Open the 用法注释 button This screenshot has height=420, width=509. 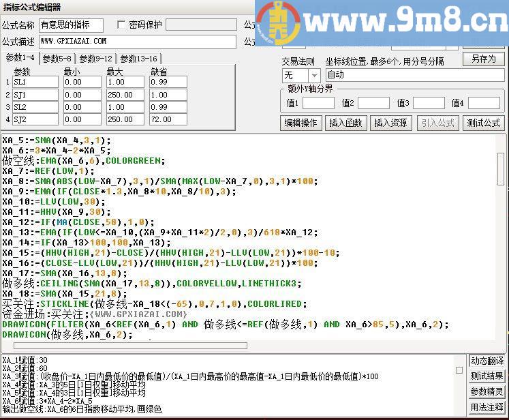click(x=487, y=407)
